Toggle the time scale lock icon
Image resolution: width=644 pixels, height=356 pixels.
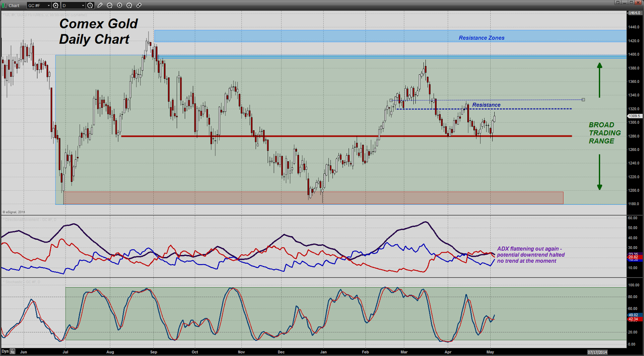13,351
